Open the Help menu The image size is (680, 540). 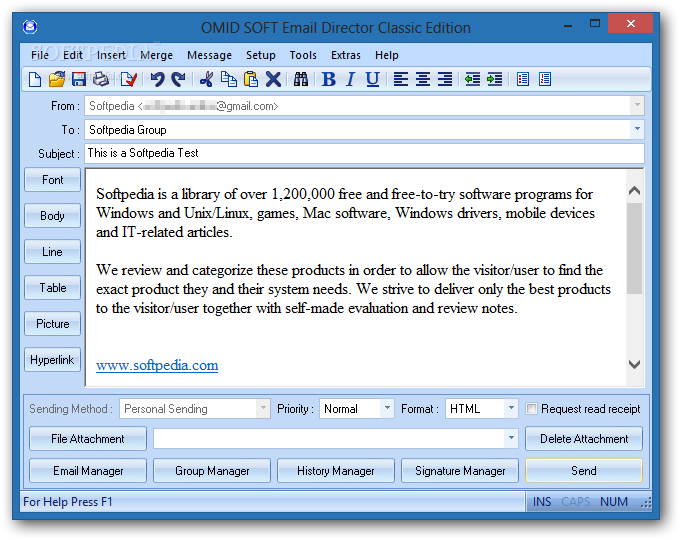pyautogui.click(x=387, y=55)
